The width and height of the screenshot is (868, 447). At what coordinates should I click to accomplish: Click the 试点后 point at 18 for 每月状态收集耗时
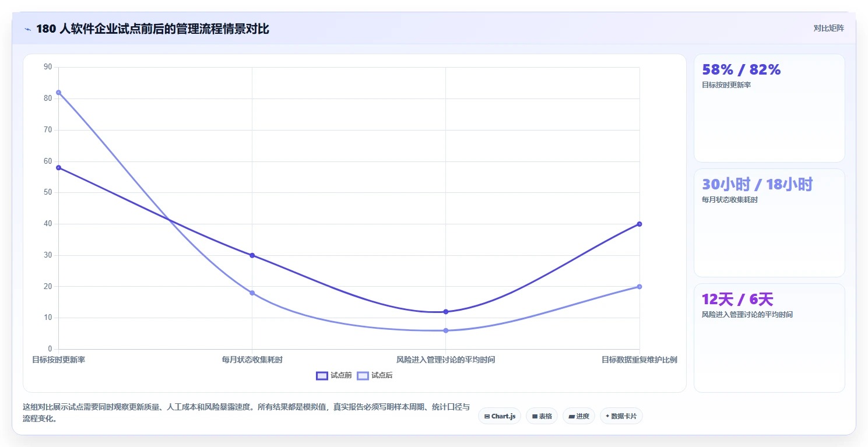pyautogui.click(x=252, y=293)
